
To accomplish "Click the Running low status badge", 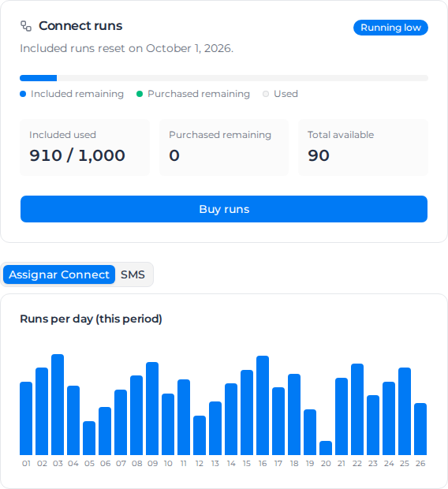I will coord(390,28).
